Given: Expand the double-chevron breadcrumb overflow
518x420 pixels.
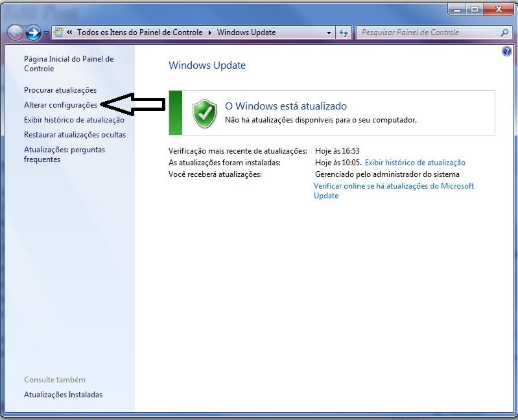Looking at the screenshot, I should click(x=69, y=32).
